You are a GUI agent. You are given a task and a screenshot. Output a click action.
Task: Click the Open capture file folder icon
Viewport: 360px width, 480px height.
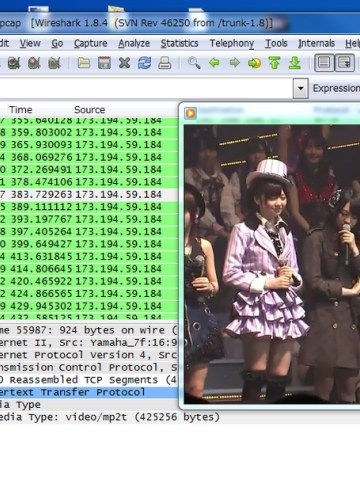coord(84,63)
